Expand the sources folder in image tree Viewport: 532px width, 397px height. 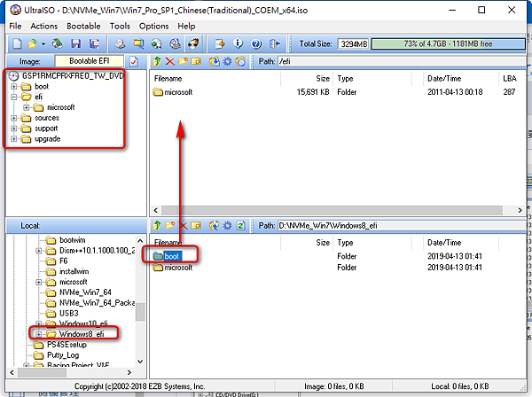tap(14, 118)
